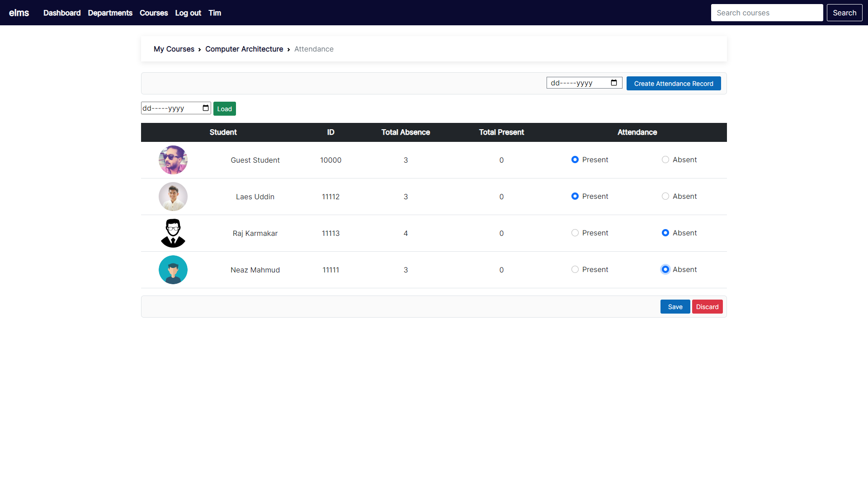Open the Departments nav item
Screen dimensions: 868x488
click(x=110, y=13)
